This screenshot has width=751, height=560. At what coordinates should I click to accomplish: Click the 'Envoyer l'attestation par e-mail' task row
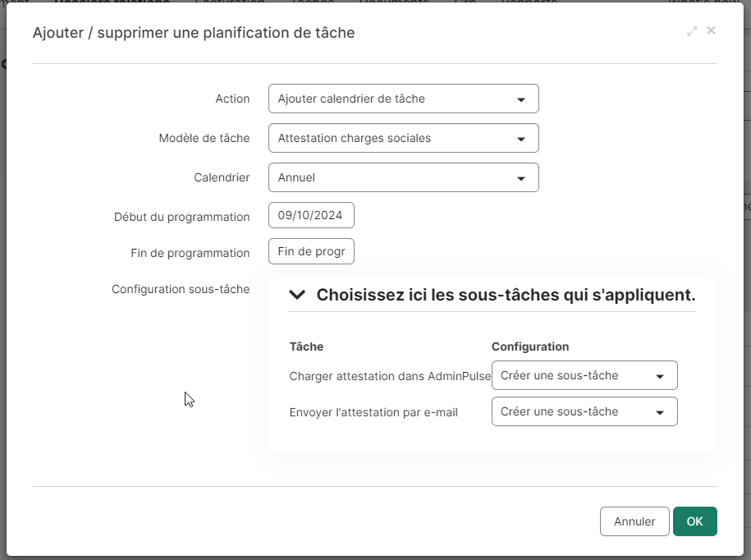pyautogui.click(x=373, y=412)
